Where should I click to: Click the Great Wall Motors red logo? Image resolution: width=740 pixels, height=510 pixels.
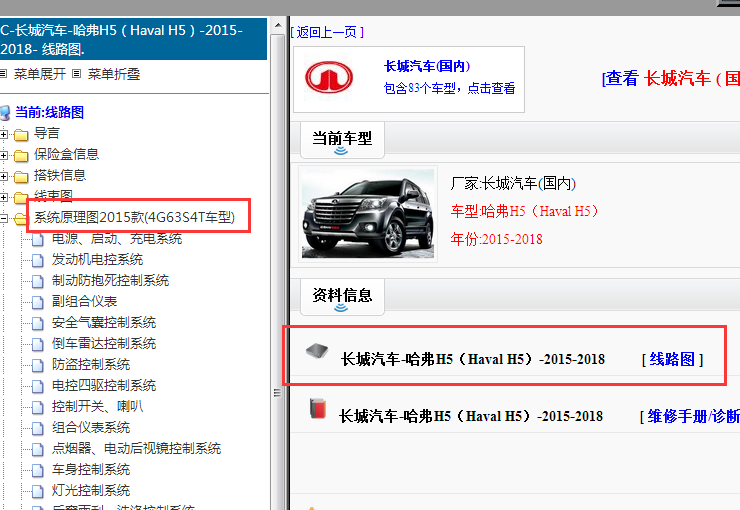(328, 77)
